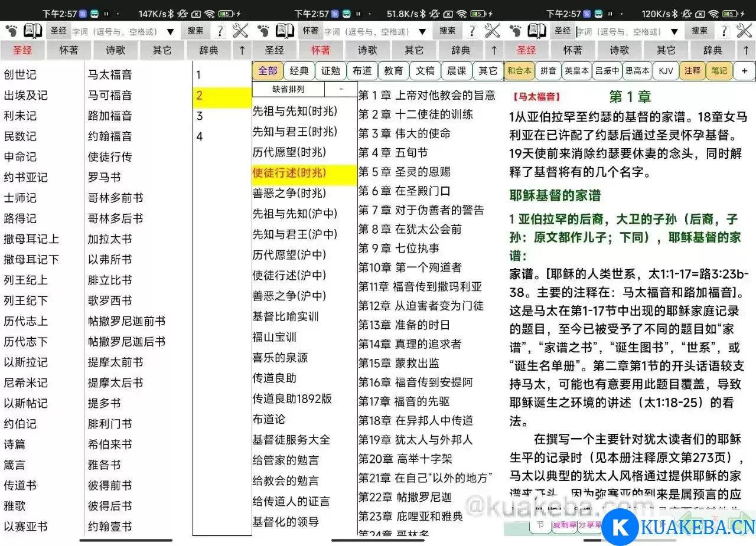The height and width of the screenshot is (546, 756).
Task: Expand the search dropdown arrow on the middle screen
Action: click(x=423, y=32)
